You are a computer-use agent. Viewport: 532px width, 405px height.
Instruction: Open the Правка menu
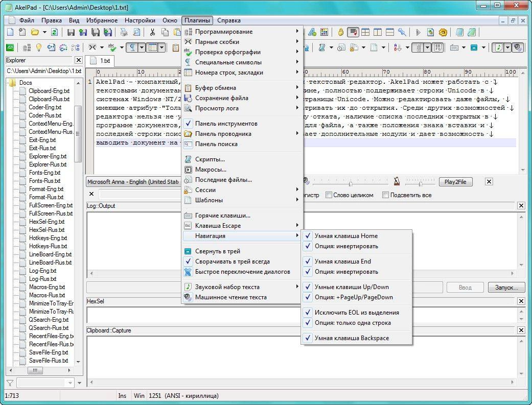[51, 20]
